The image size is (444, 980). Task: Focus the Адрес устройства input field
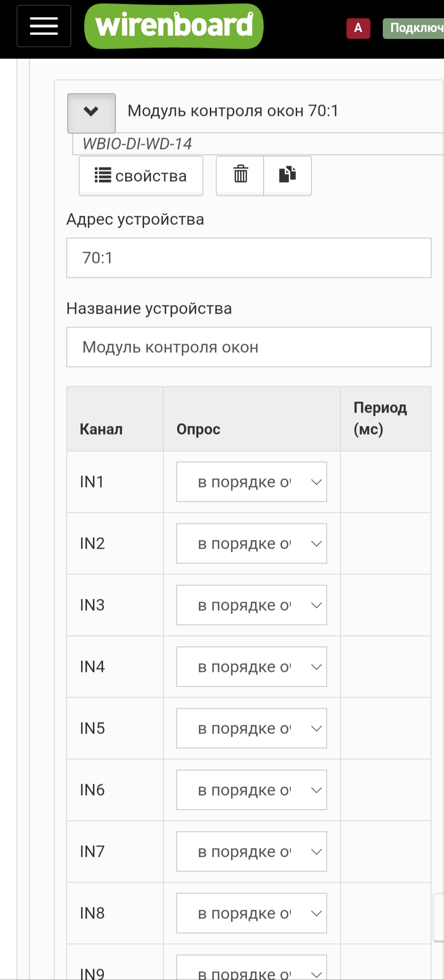coord(249,258)
